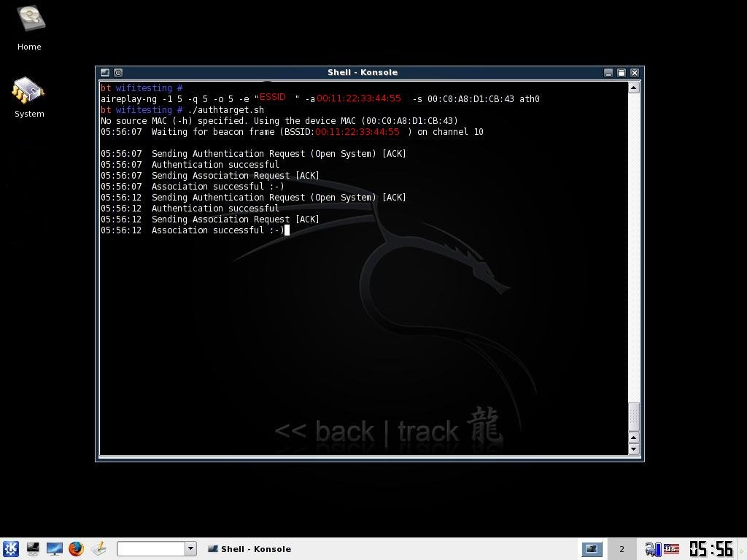Viewport: 747px width, 560px height.
Task: Open the pencil editor icon in panel
Action: 98,548
